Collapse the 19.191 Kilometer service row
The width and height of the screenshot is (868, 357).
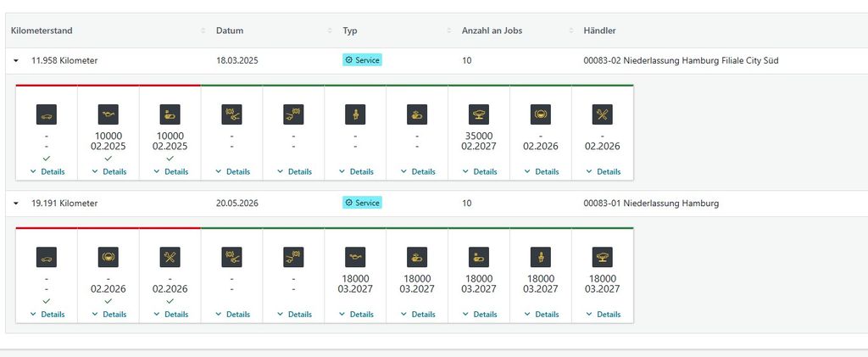pyautogui.click(x=16, y=204)
